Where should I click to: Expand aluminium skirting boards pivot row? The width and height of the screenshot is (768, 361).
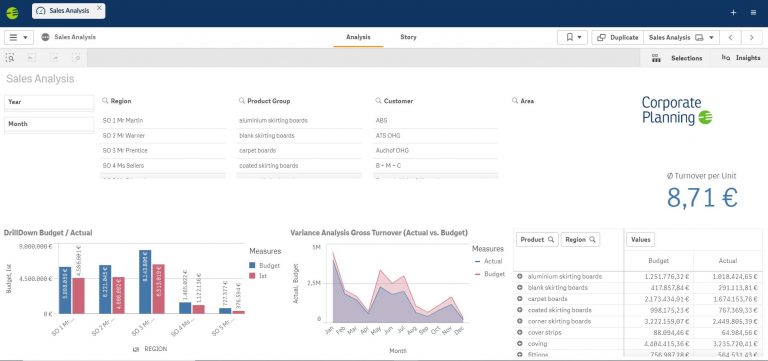tap(520, 276)
